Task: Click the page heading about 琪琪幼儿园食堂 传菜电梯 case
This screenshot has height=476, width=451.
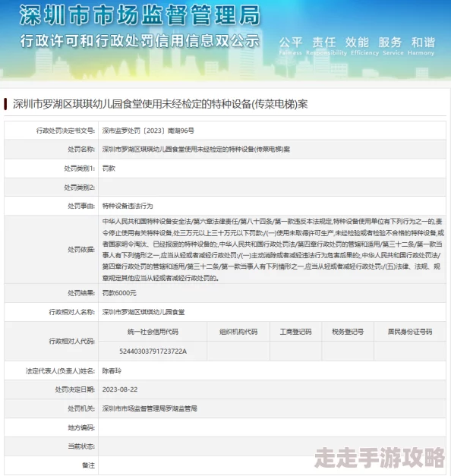Action: 160,104
